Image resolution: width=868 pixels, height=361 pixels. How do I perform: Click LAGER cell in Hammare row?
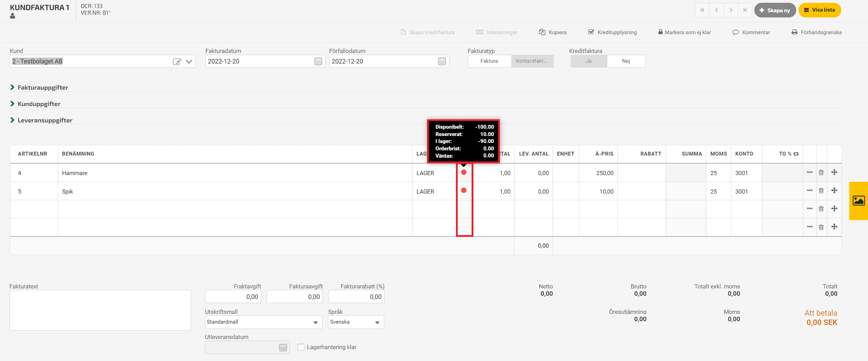point(434,173)
